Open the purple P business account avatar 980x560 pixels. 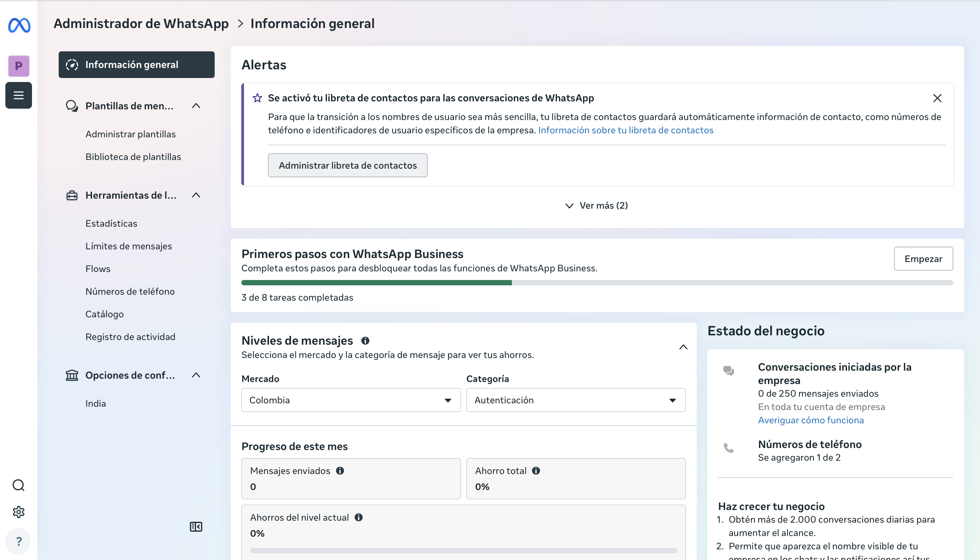click(x=18, y=66)
